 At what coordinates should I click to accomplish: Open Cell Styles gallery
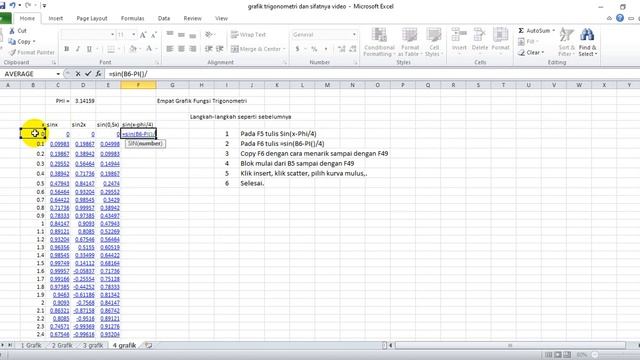click(x=433, y=42)
